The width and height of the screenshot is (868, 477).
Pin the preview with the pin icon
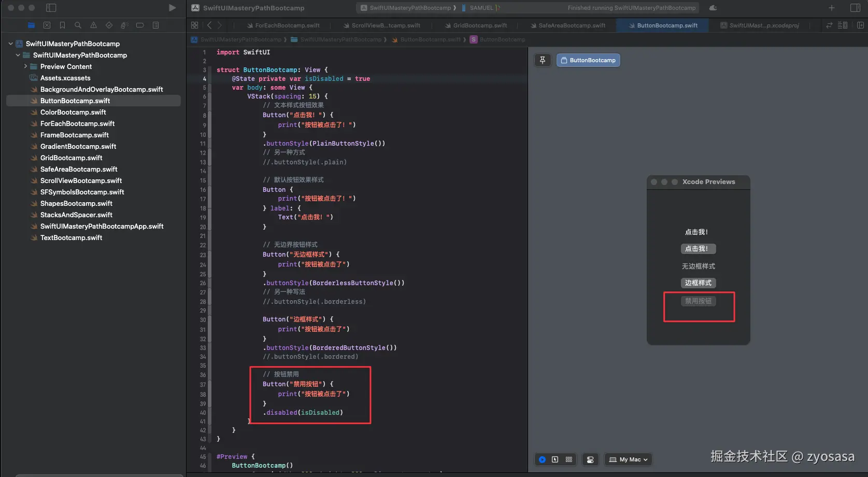click(x=542, y=60)
